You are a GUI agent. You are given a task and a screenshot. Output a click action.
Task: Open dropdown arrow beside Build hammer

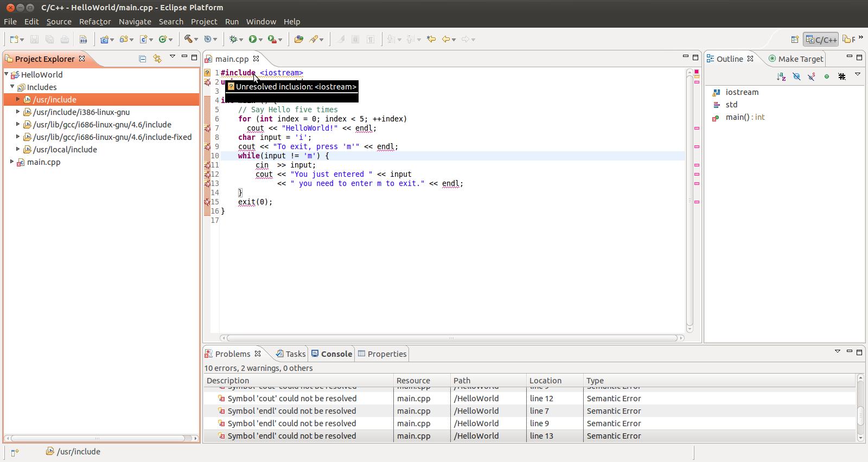[x=196, y=40]
